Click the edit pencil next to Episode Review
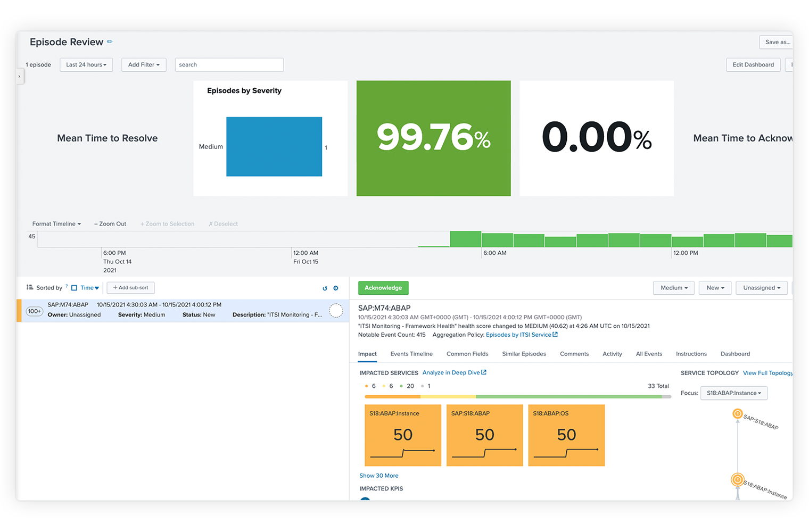 point(110,41)
